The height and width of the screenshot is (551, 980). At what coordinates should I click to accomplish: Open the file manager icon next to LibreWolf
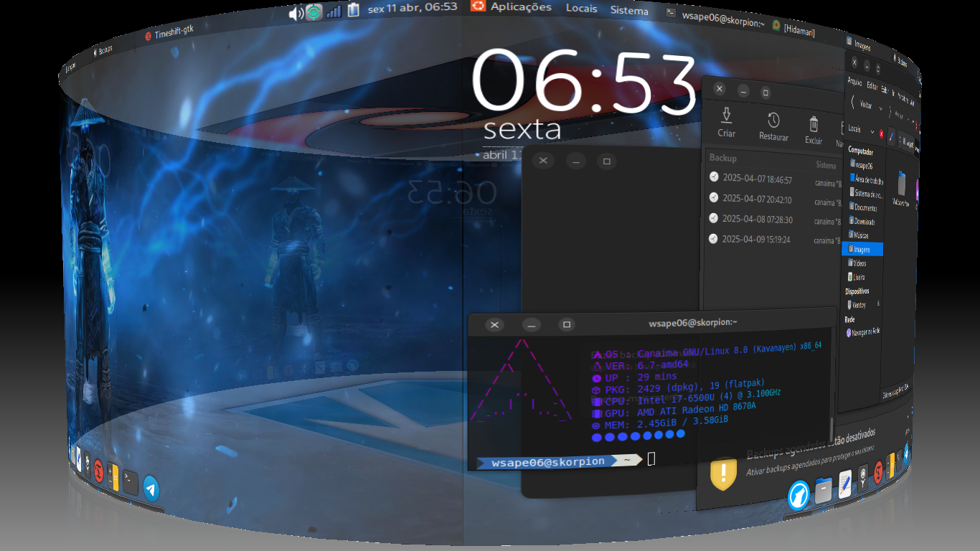(824, 489)
